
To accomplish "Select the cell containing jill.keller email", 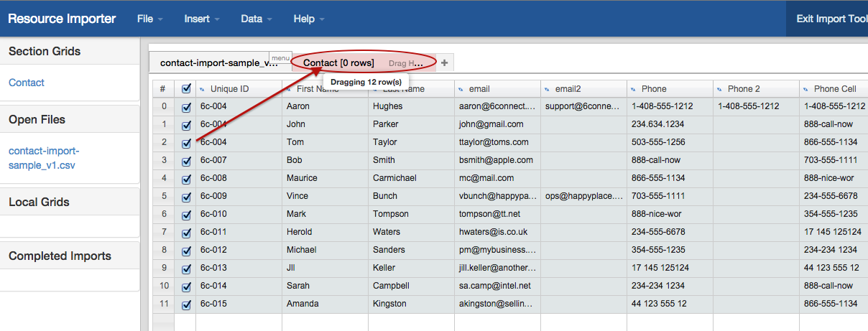I will click(497, 268).
